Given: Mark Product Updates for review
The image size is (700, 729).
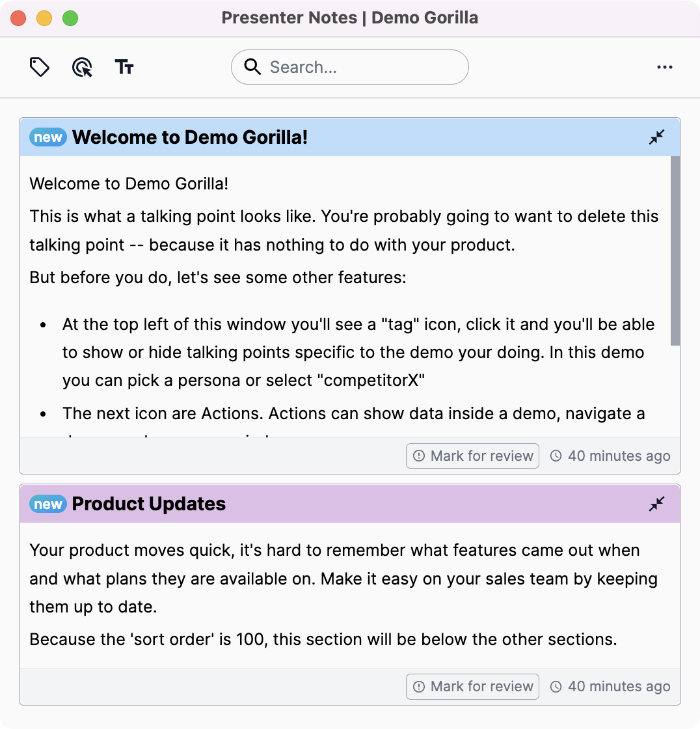Looking at the screenshot, I should coord(472,687).
